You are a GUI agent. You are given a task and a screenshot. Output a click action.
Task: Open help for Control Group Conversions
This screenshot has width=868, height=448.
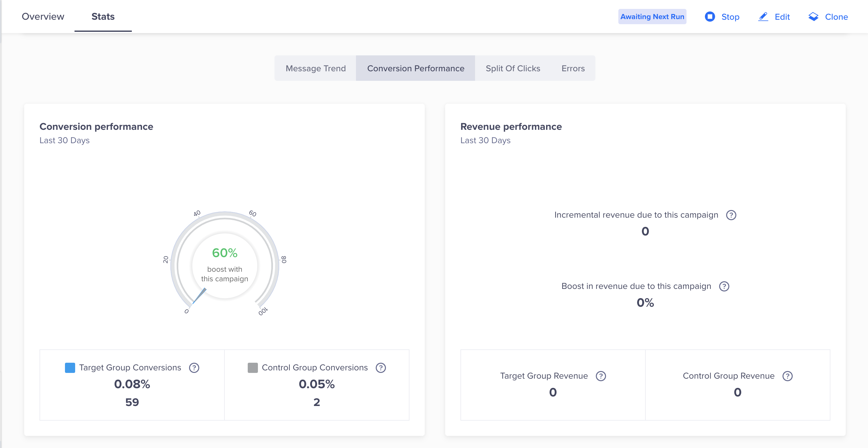381,368
